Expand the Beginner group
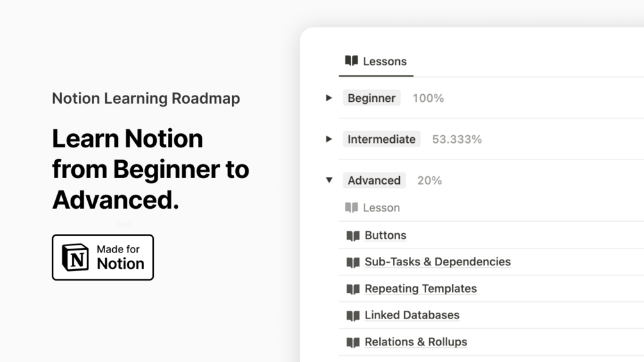 point(329,98)
